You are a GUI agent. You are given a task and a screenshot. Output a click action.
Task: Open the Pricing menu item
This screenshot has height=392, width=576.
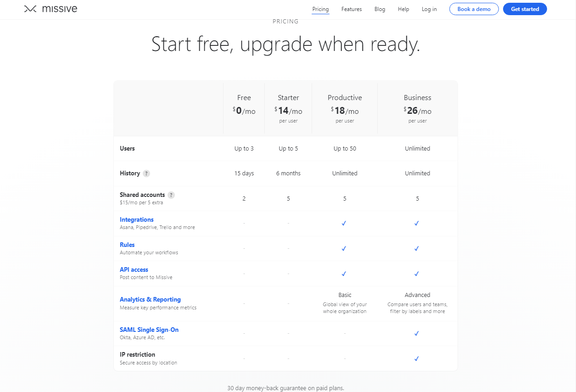320,9
